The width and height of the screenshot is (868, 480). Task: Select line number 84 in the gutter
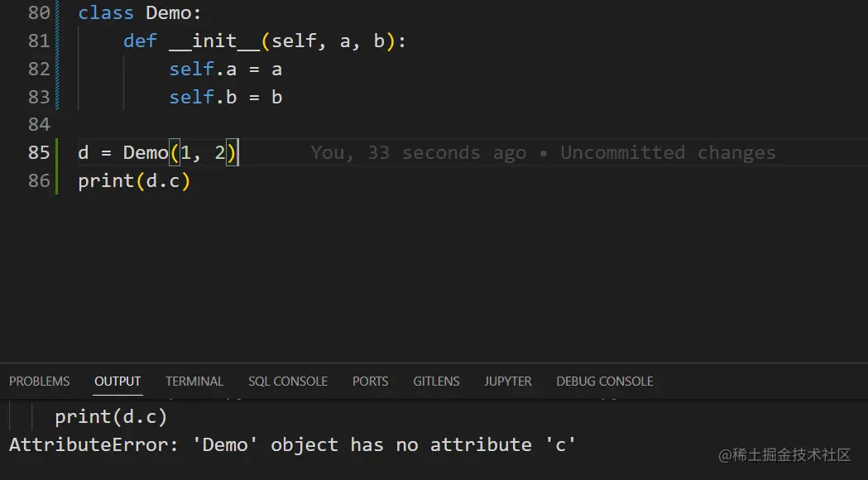[x=38, y=124]
